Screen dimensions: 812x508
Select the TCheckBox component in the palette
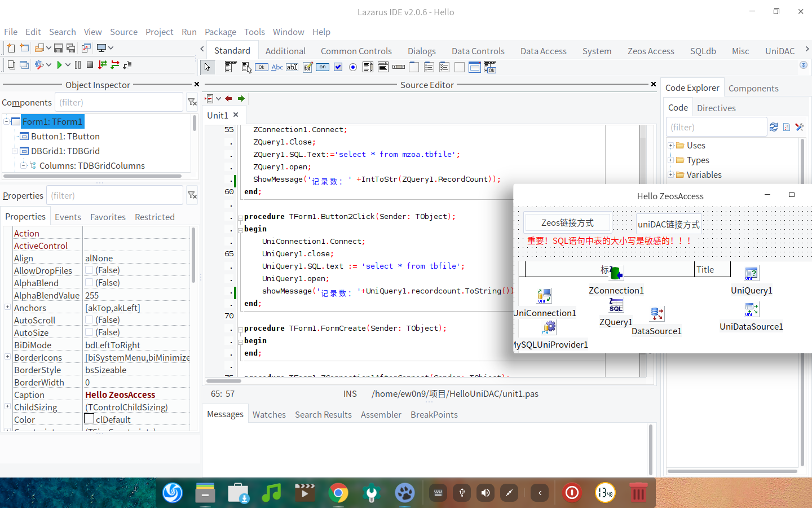point(338,67)
